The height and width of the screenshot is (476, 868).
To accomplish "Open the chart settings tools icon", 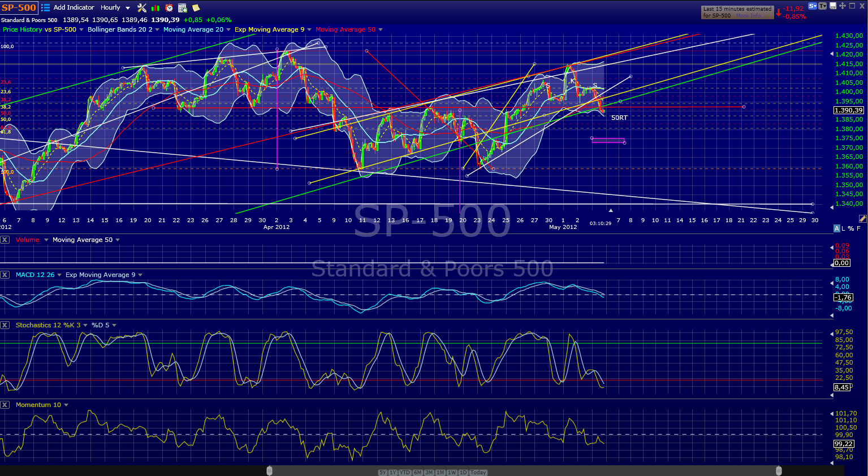I will pyautogui.click(x=142, y=8).
